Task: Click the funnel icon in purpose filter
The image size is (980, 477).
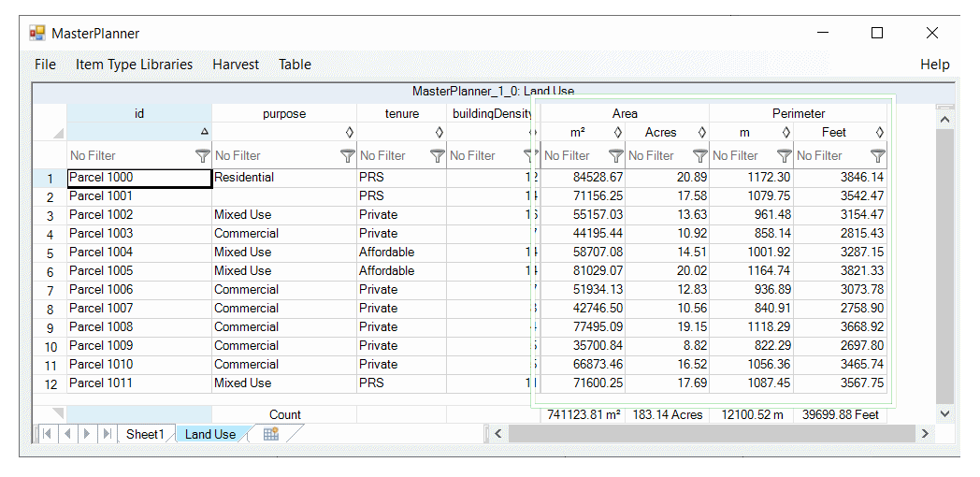Action: (x=348, y=155)
